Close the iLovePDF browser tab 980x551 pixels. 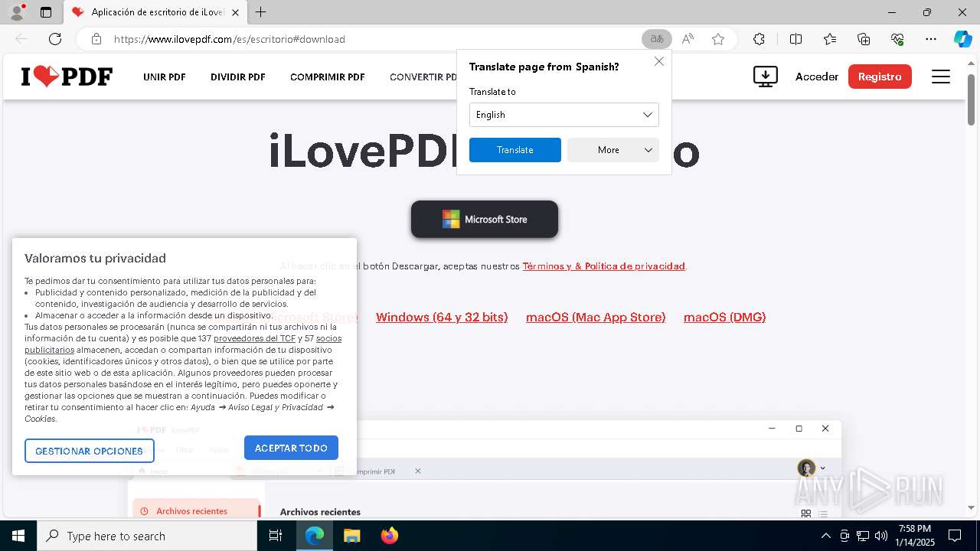pos(235,12)
